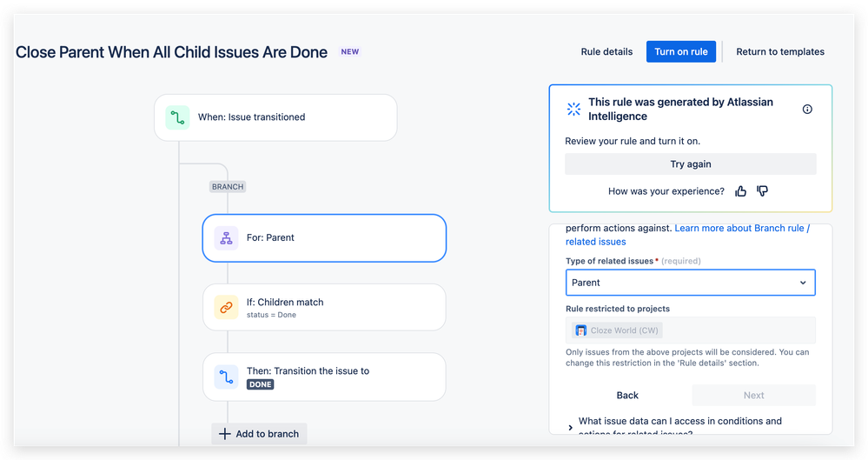This screenshot has height=460, width=868.
Task: Click the green Issue transitioned trigger icon
Action: 177,117
